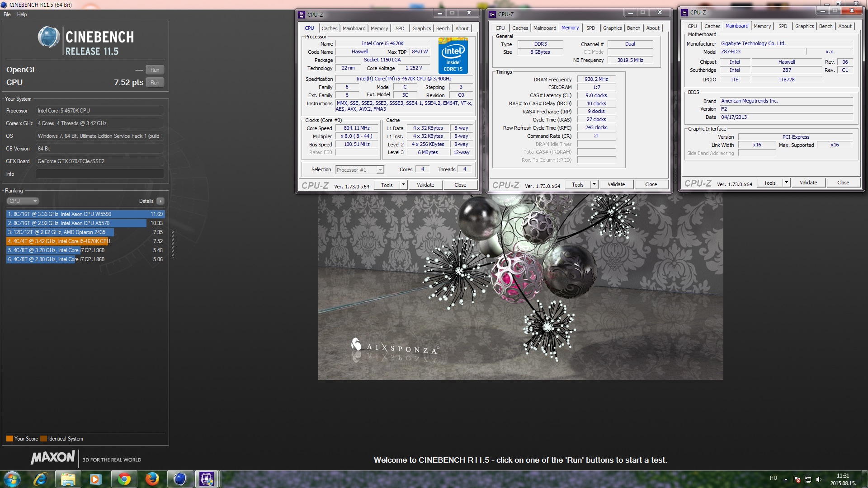
Task: Switch to Bench tab in Mainboard CPU-Z window
Action: pos(826,26)
